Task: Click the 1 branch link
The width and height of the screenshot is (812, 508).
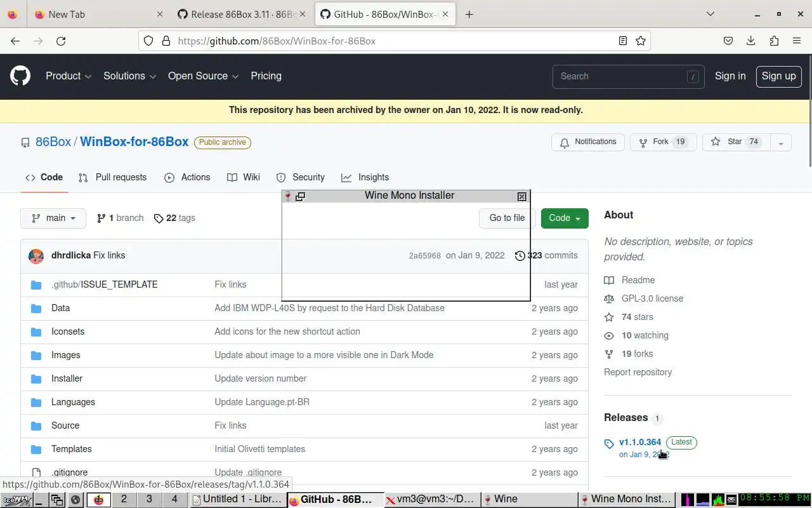Action: pyautogui.click(x=120, y=218)
